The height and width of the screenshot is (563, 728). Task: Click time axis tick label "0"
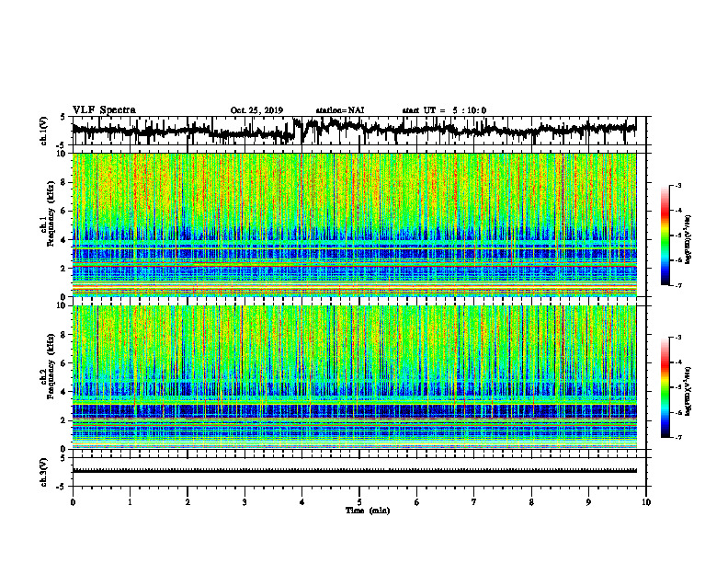click(x=73, y=502)
